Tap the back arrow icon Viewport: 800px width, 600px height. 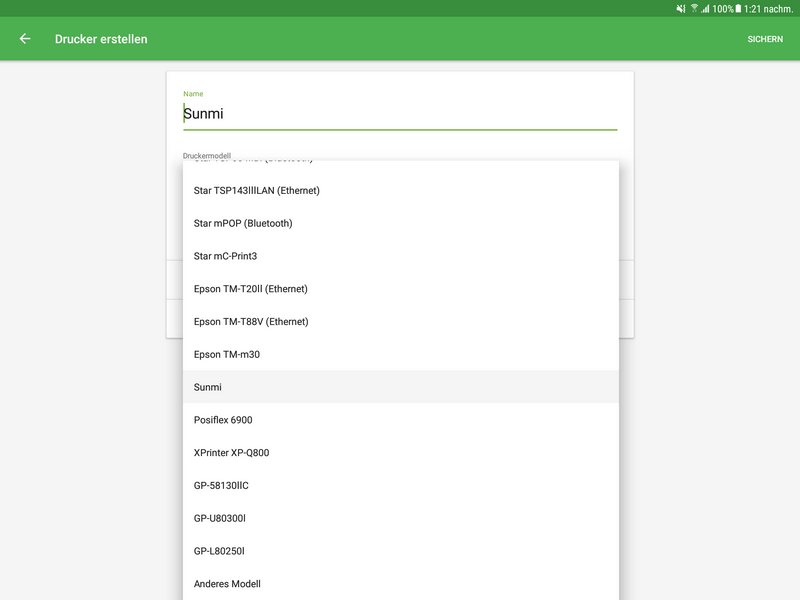[25, 39]
